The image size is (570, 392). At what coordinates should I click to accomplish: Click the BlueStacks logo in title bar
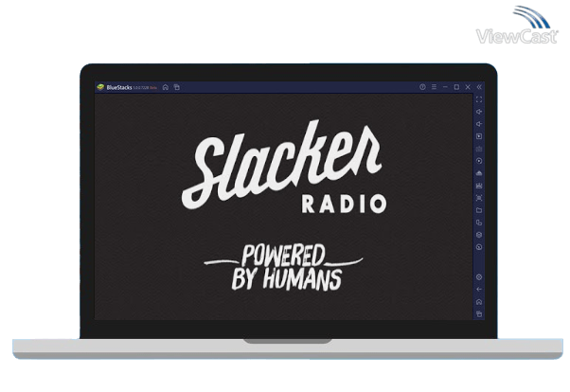click(100, 87)
